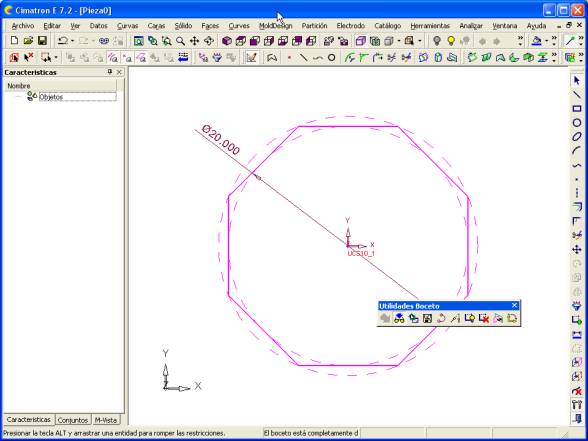
Task: Click the circle tool in top toolbar
Action: (x=332, y=58)
